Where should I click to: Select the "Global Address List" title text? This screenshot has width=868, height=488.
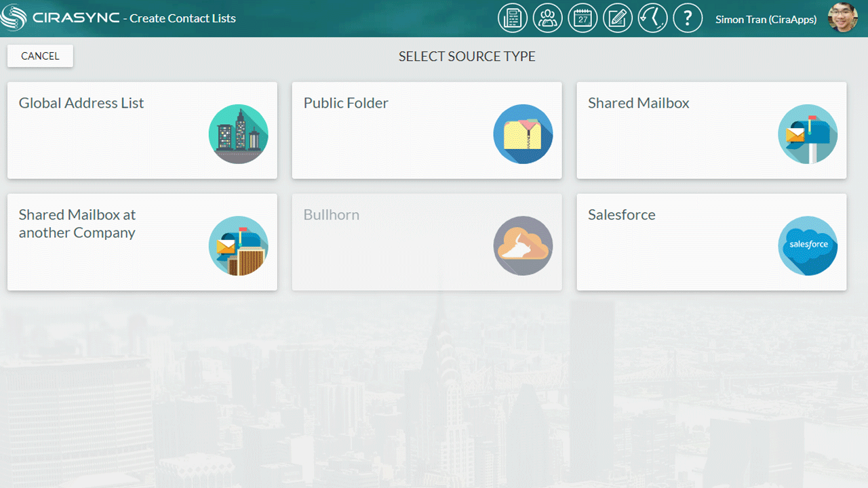81,103
